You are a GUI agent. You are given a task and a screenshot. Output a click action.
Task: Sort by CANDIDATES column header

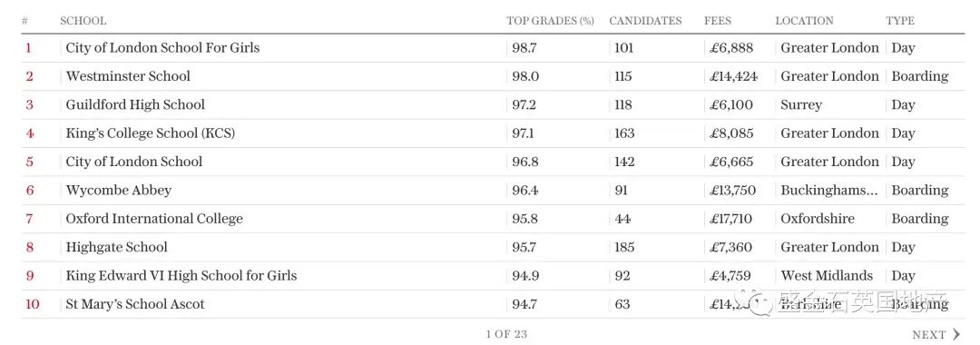pyautogui.click(x=645, y=21)
